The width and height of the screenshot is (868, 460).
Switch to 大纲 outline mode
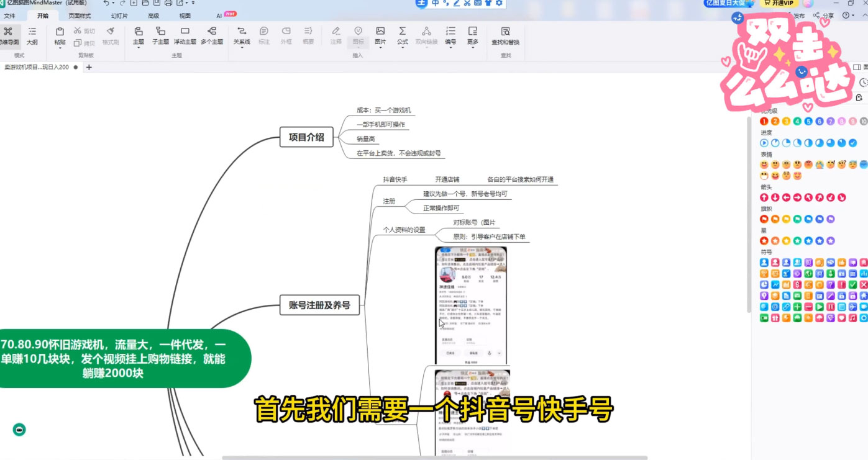[32, 35]
